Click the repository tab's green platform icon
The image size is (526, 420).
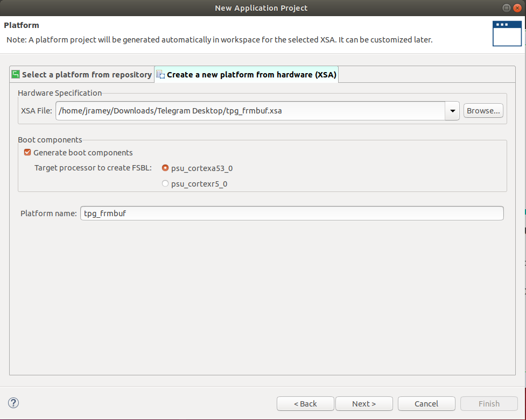(16, 74)
